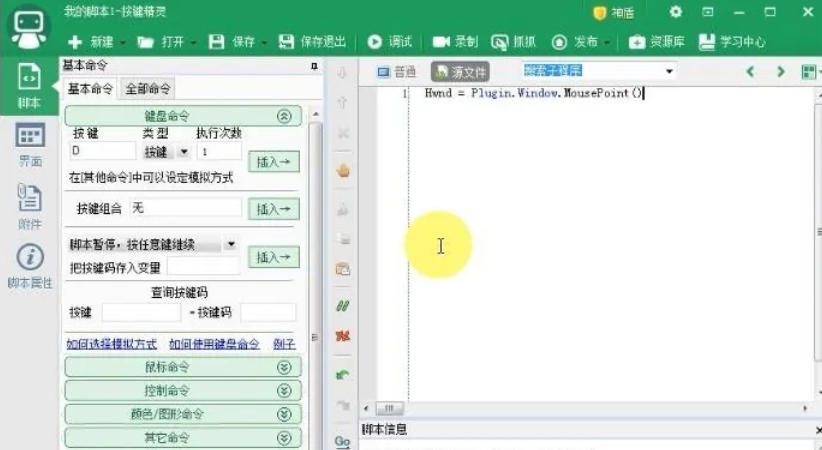Viewport: 822px width, 450px height.
Task: Open the dropdown arrow next to 保存
Action: (264, 42)
